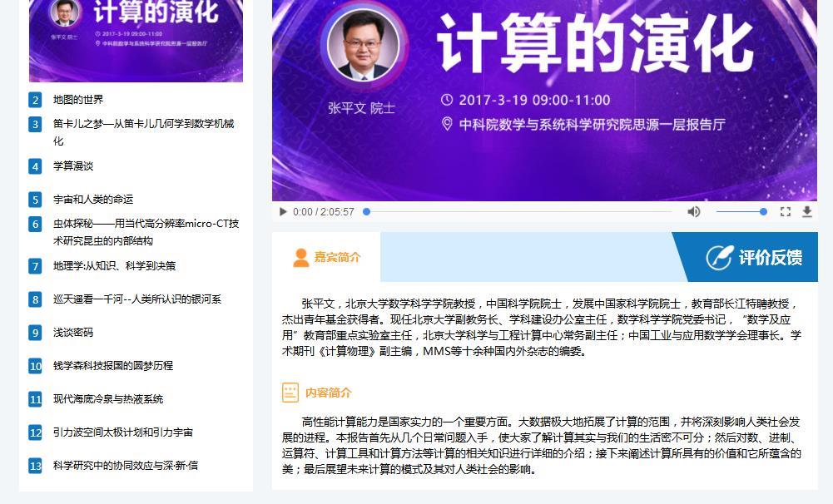Click the orange guest person icon
Viewport: 833px width, 504px height.
[x=300, y=258]
